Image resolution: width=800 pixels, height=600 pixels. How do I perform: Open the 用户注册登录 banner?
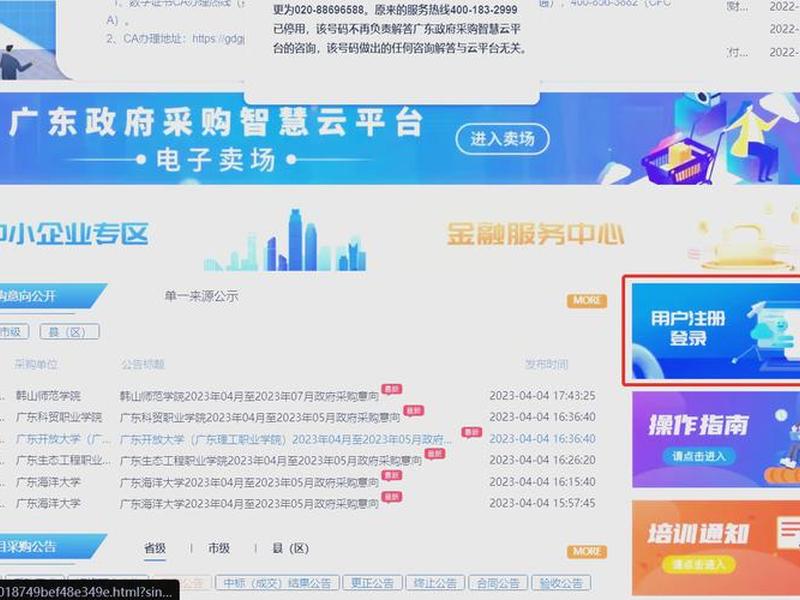click(716, 331)
